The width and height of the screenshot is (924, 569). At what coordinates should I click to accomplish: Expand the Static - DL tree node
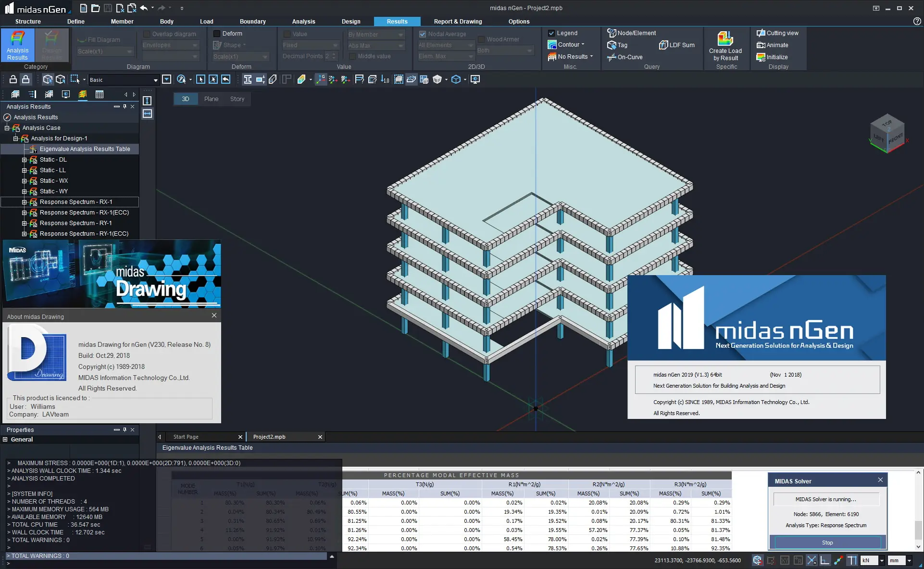pyautogui.click(x=24, y=160)
